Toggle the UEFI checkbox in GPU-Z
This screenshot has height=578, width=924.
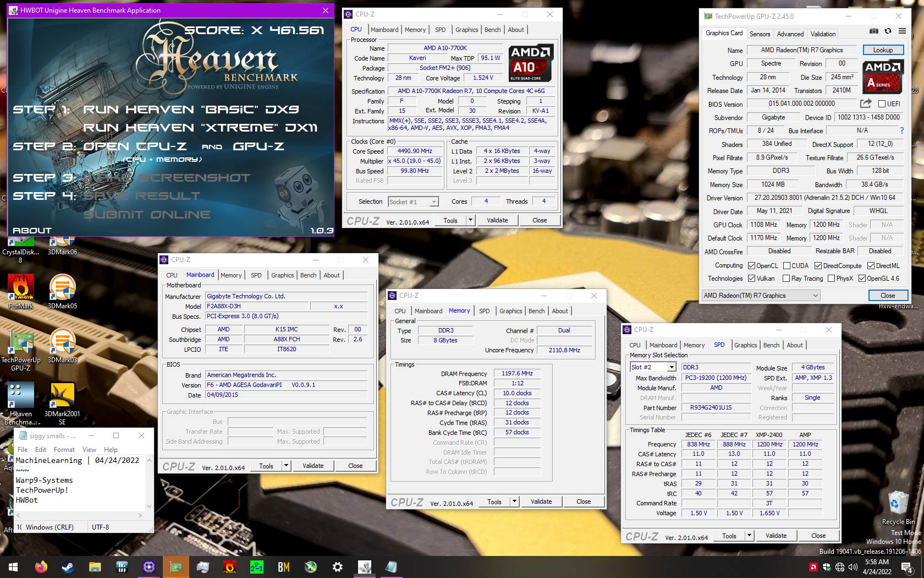pyautogui.click(x=882, y=103)
